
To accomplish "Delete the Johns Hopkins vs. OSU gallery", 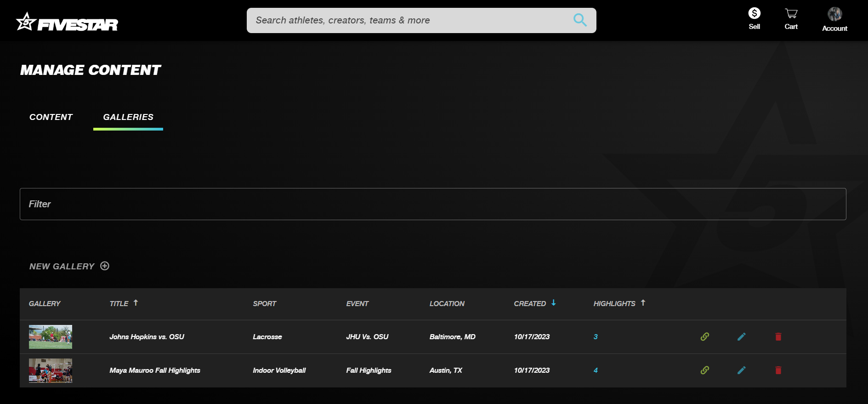I will [x=778, y=337].
